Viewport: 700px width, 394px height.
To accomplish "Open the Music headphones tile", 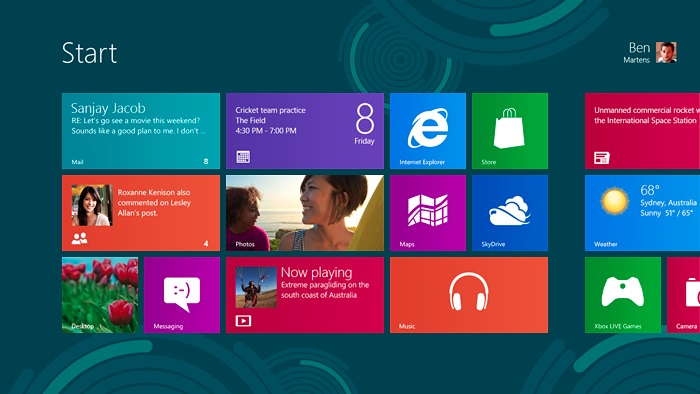I will [469, 295].
